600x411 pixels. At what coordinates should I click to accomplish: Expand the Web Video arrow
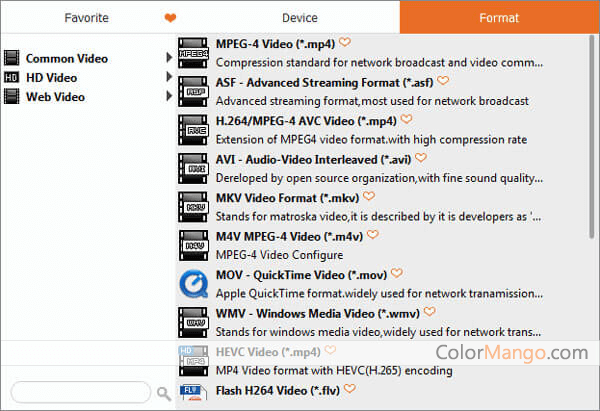point(169,96)
